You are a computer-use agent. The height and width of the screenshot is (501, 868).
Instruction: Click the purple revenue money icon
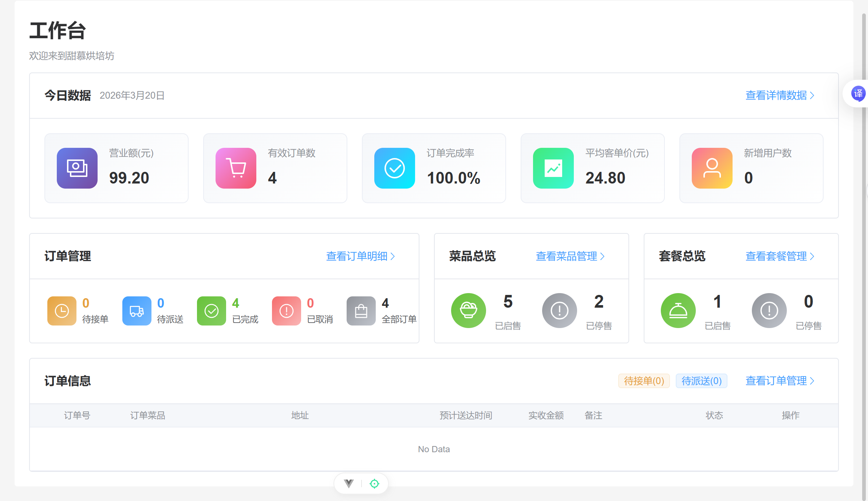click(x=77, y=168)
